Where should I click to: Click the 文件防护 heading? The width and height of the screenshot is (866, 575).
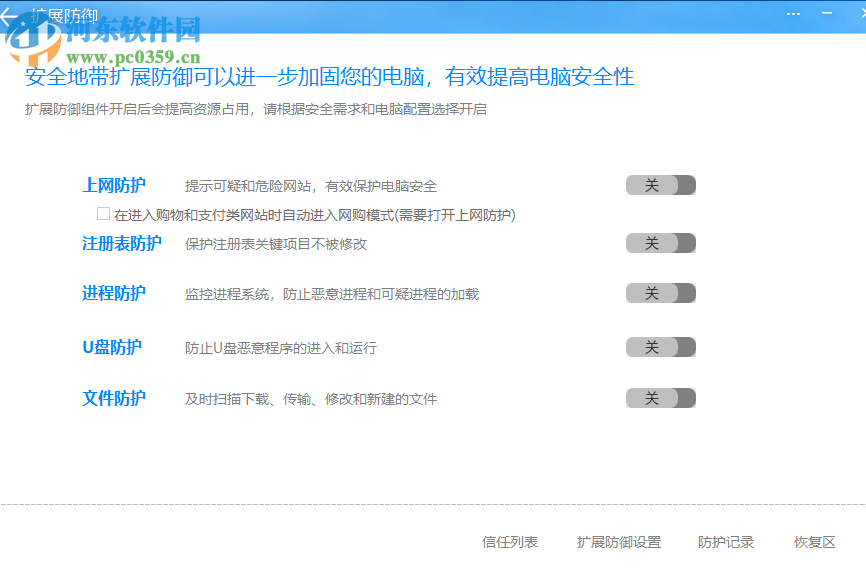pos(114,398)
